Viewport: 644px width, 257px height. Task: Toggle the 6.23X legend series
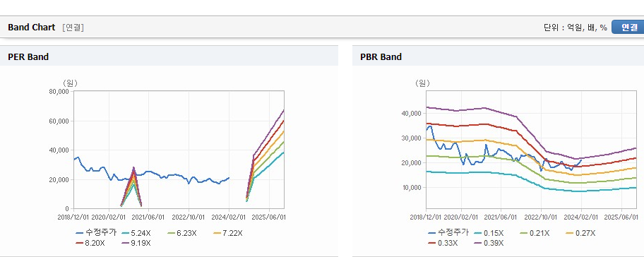181,233
